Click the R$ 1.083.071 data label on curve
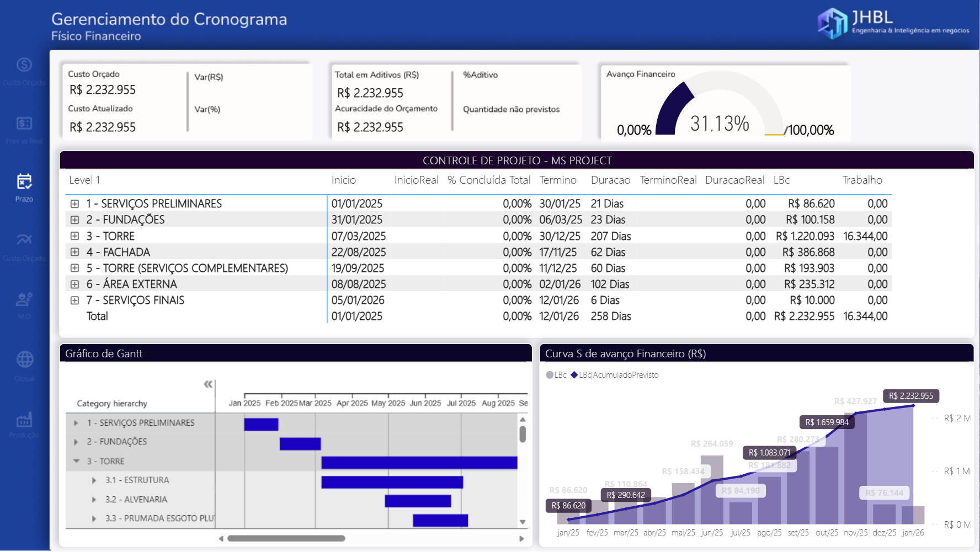The image size is (980, 552). point(769,452)
